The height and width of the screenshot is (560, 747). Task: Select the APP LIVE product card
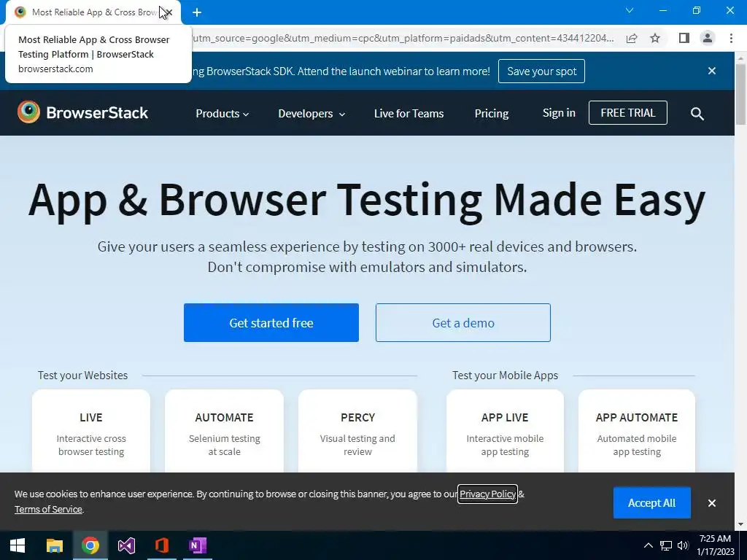click(x=505, y=431)
